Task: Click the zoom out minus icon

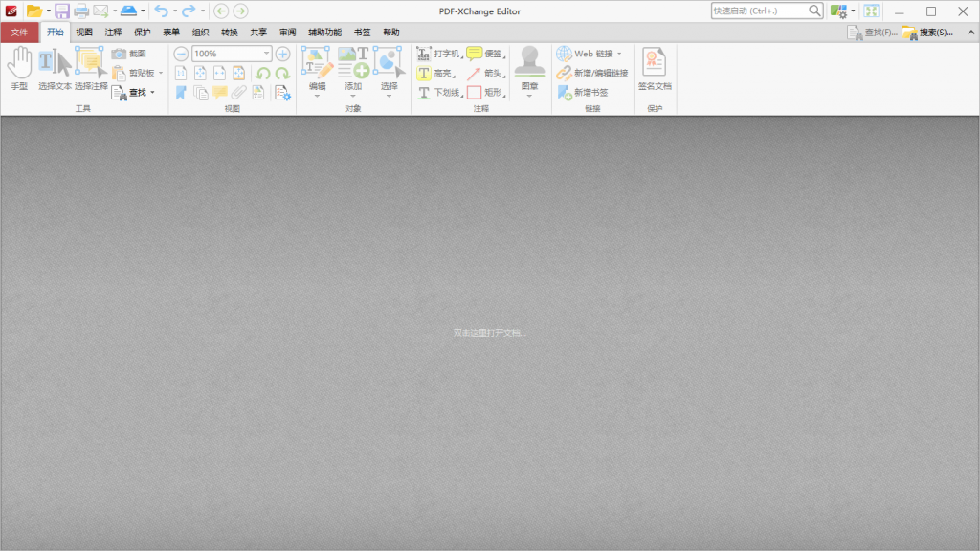Action: point(181,54)
